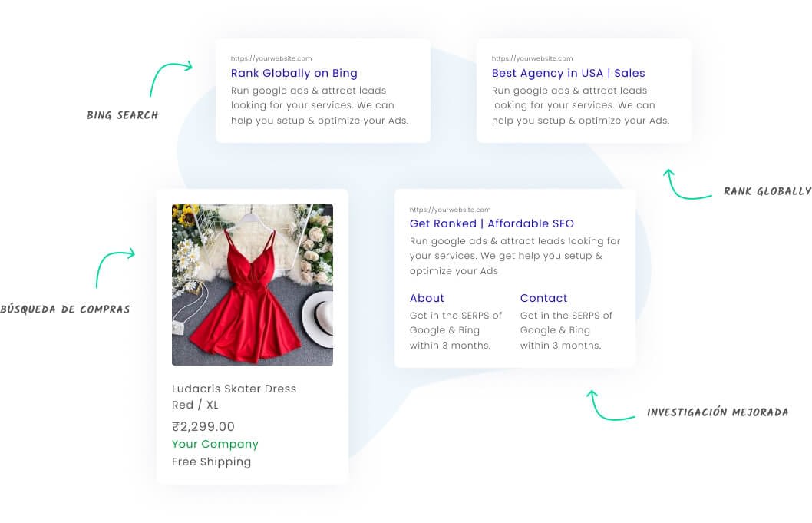The height and width of the screenshot is (523, 812).
Task: Click the "BING SEARCH" handwritten label
Action: [122, 115]
